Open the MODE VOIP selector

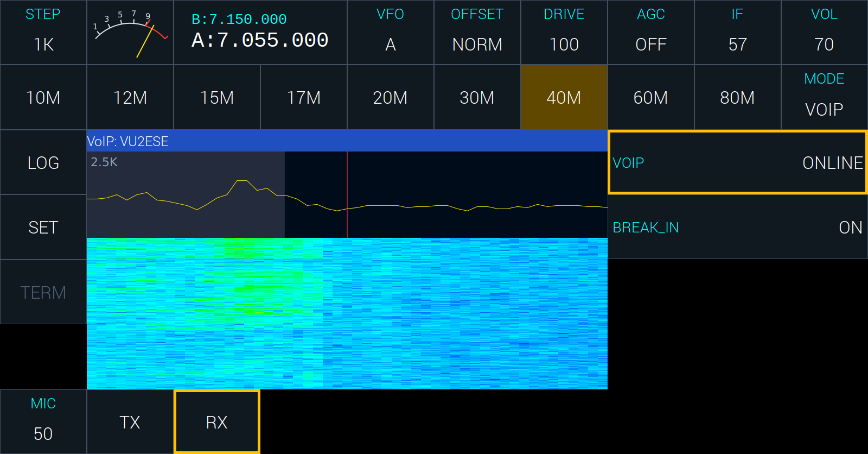pos(825,97)
